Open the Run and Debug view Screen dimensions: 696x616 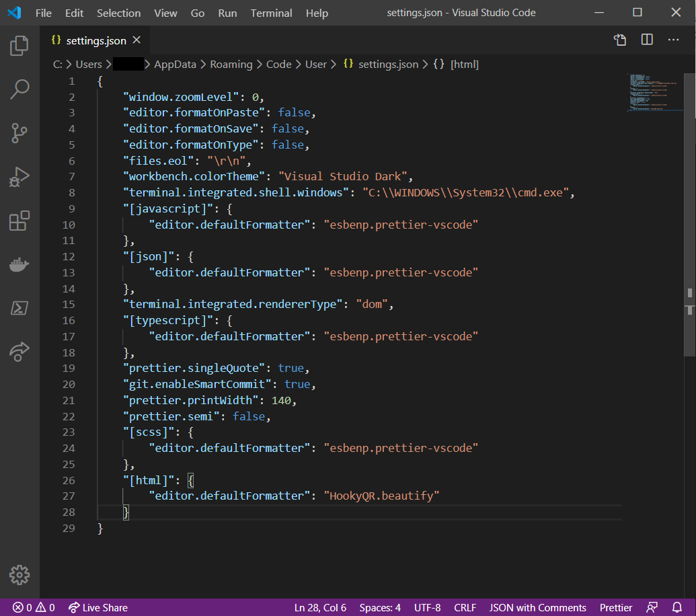(x=19, y=176)
